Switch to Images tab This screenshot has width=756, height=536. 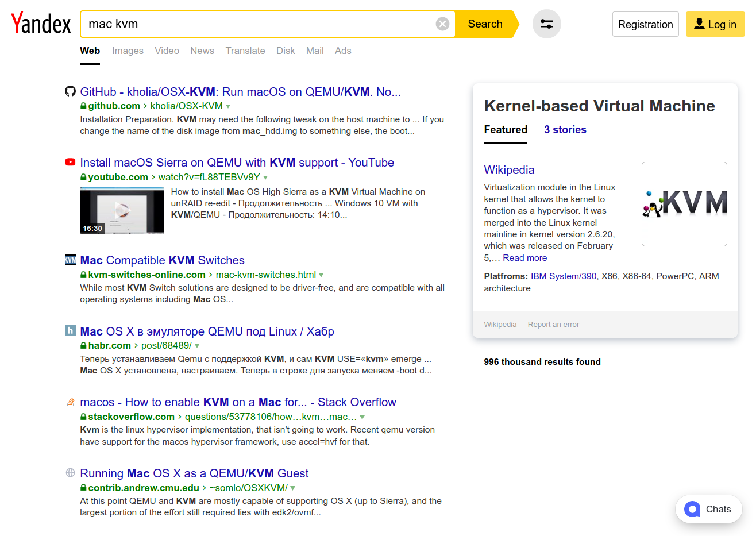pyautogui.click(x=128, y=51)
